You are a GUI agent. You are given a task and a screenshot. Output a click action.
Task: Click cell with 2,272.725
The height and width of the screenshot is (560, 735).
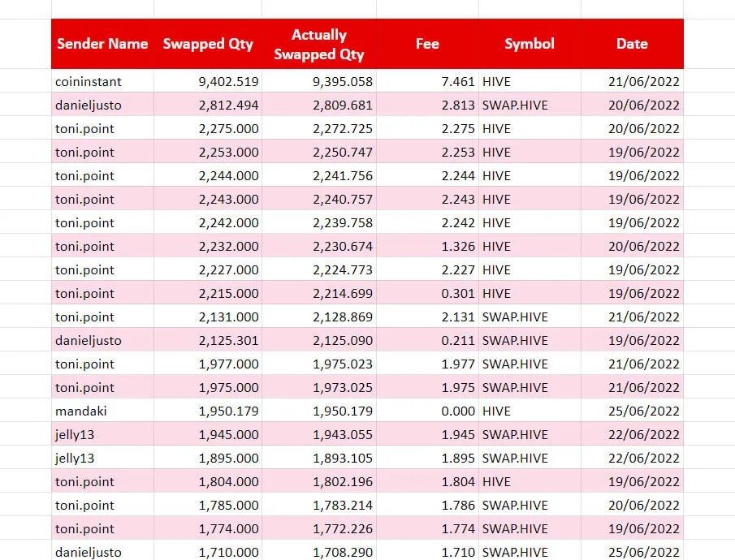318,128
